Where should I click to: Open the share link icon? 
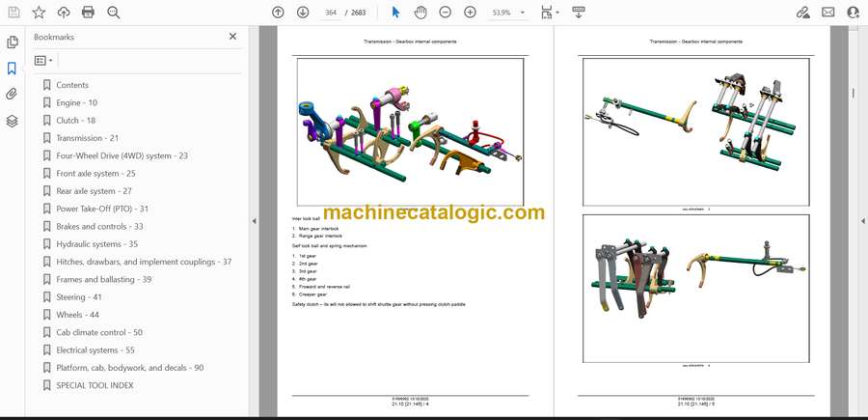(x=803, y=13)
